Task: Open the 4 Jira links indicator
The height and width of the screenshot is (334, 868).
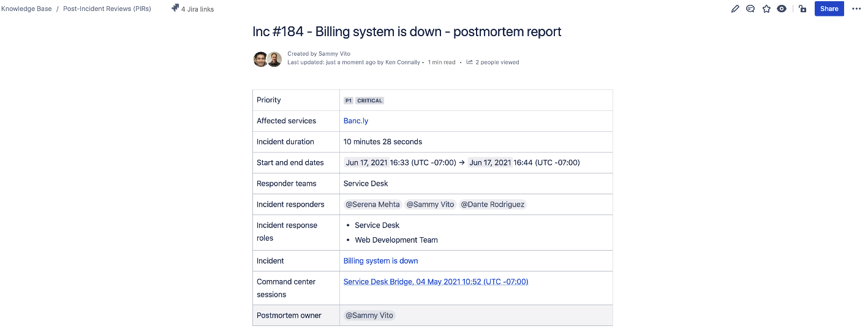Action: 192,9
